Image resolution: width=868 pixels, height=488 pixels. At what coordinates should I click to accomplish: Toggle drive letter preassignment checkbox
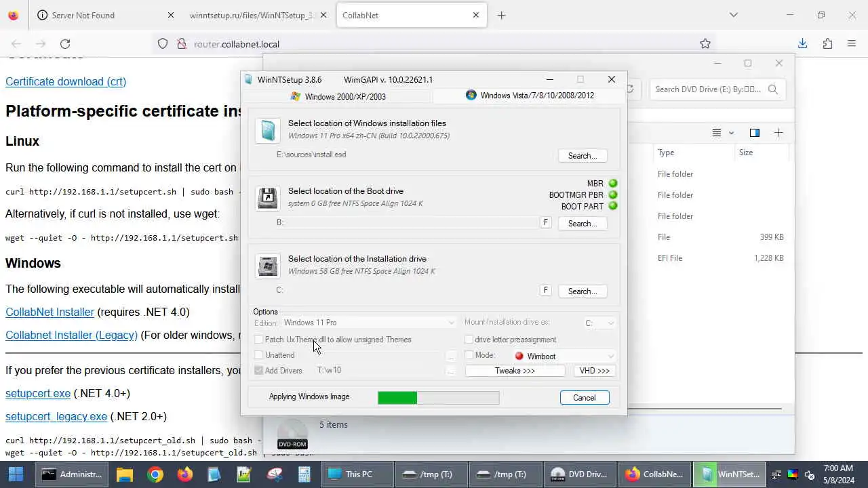(469, 340)
